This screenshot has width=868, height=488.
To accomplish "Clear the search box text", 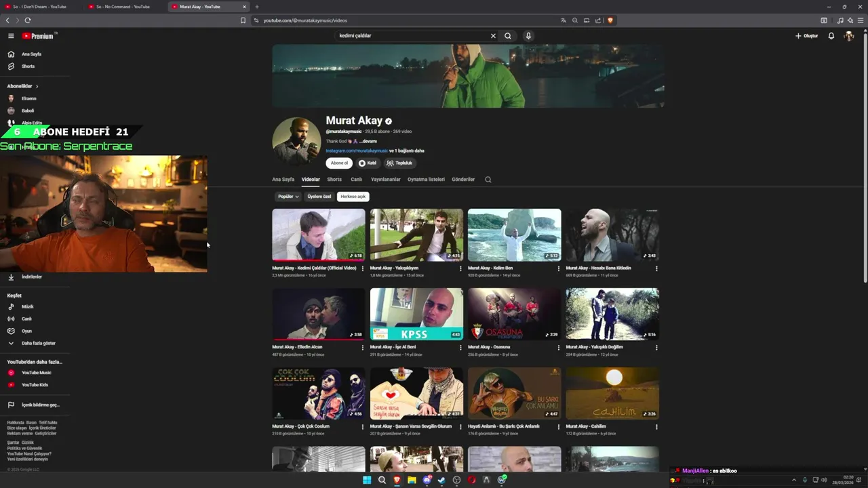I will point(493,36).
